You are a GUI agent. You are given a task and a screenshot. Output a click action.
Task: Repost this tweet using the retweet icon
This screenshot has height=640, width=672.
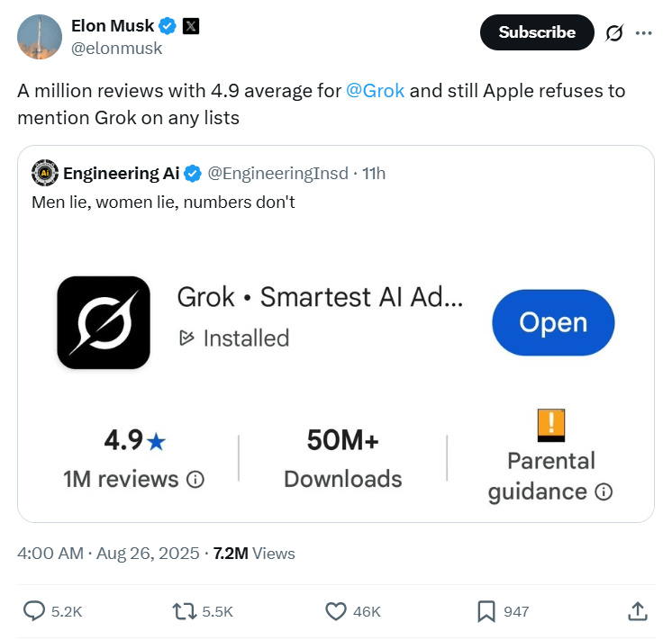pos(183,611)
